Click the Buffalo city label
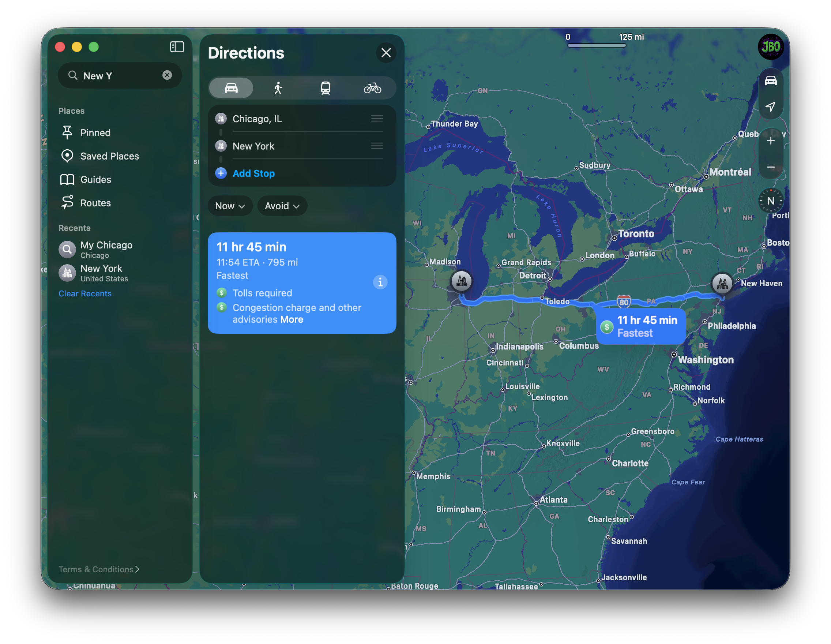 (642, 254)
